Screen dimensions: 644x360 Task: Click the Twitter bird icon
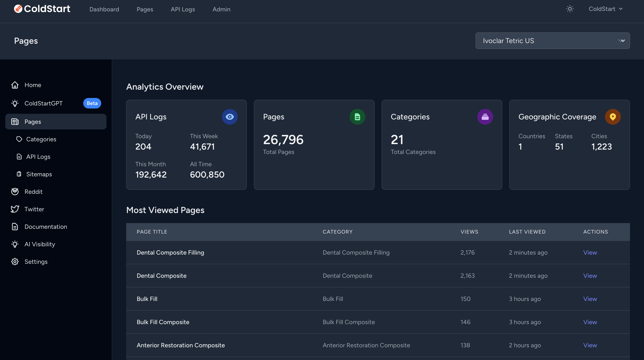coord(15,209)
